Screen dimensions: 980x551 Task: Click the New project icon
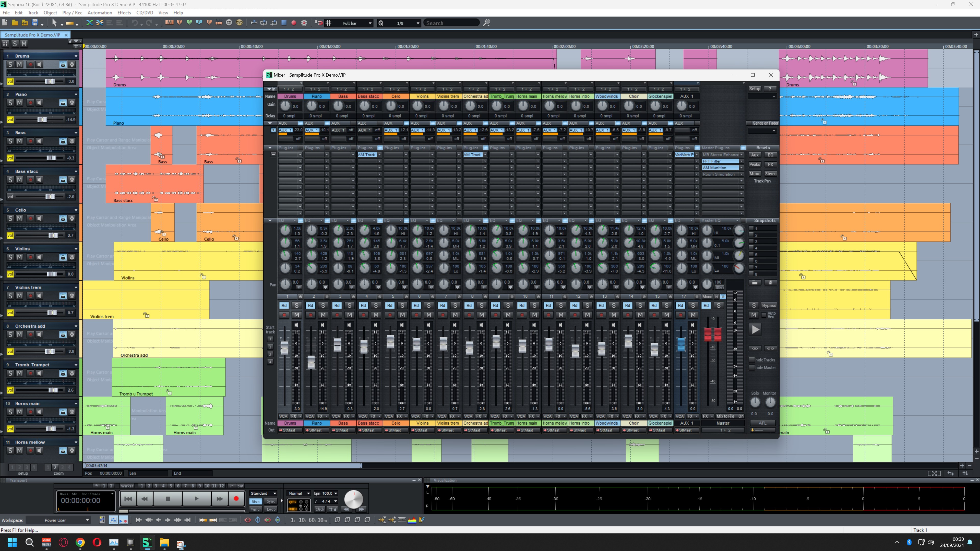tap(5, 23)
